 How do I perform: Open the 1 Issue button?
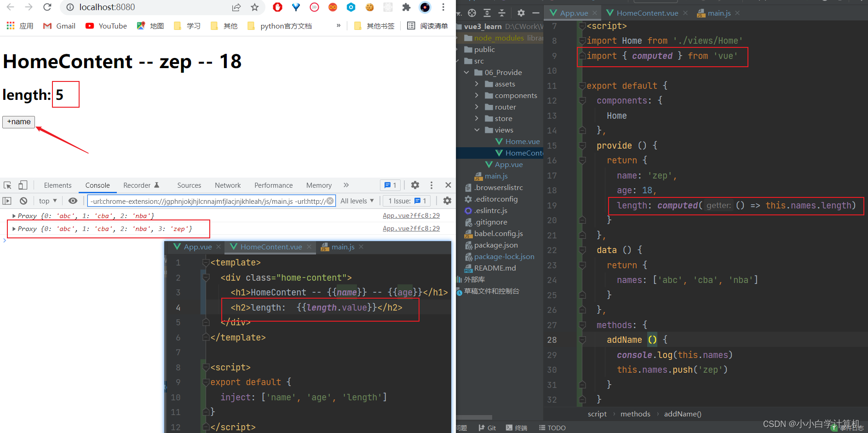pyautogui.click(x=407, y=201)
